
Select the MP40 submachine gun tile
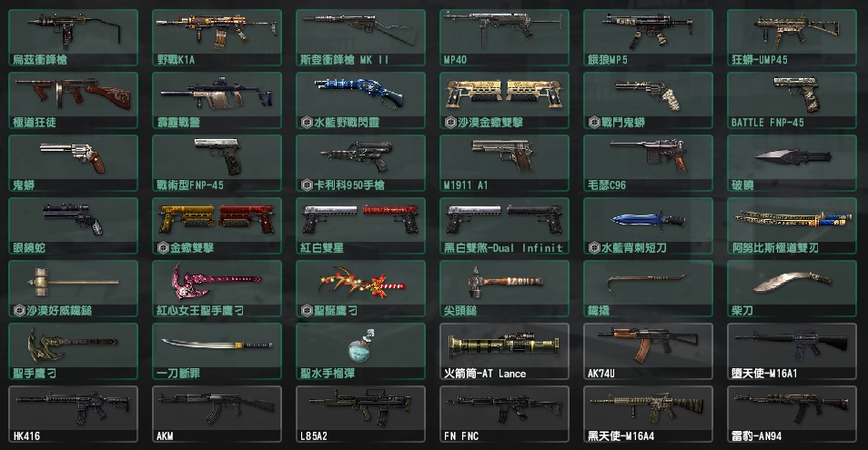(x=504, y=37)
